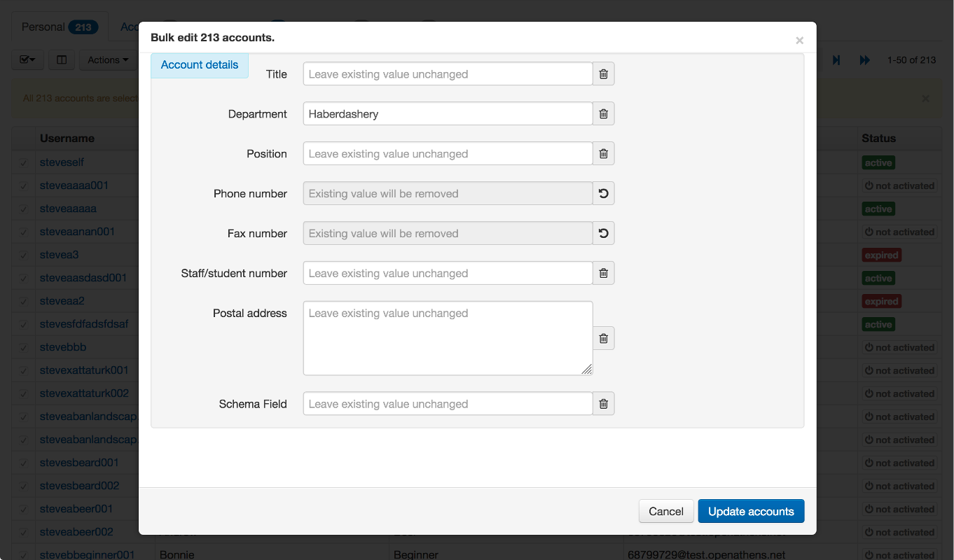Click the trash icon beside the Position field

point(603,153)
